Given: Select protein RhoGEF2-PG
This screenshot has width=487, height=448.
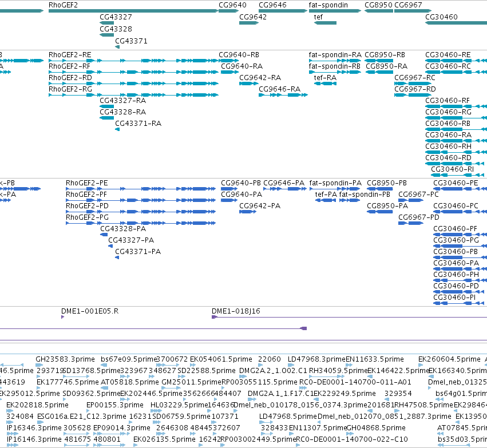Looking at the screenshot, I should [x=88, y=217].
